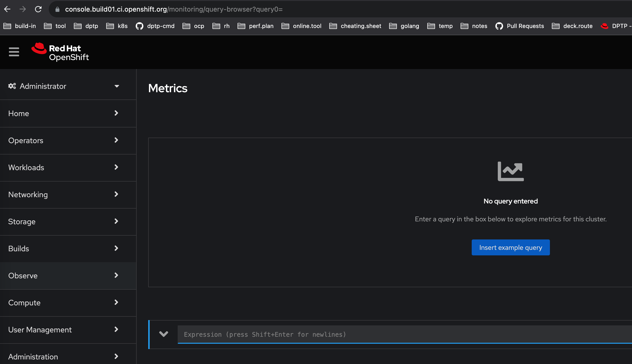Expand the Operators navigation section
Image resolution: width=632 pixels, height=364 pixels.
click(64, 140)
